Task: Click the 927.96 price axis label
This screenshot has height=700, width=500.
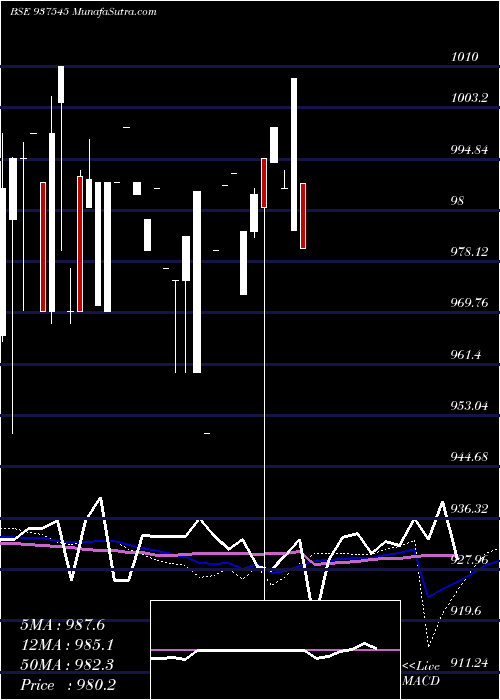Action: [469, 560]
